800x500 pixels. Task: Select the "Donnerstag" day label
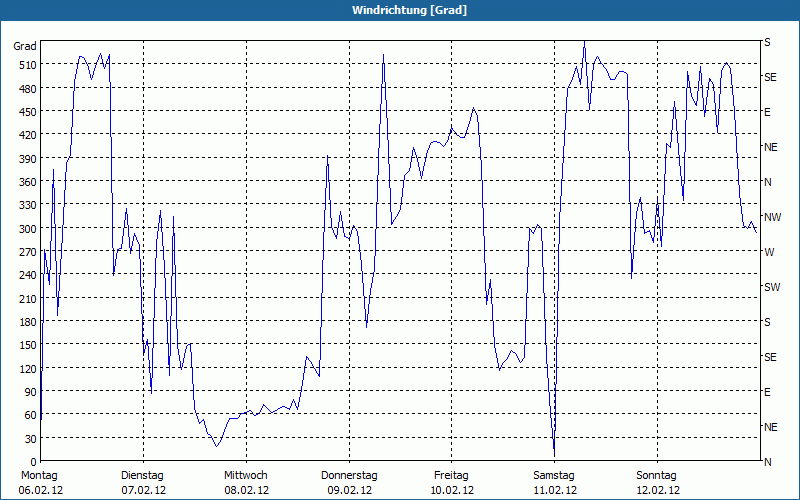pos(349,476)
